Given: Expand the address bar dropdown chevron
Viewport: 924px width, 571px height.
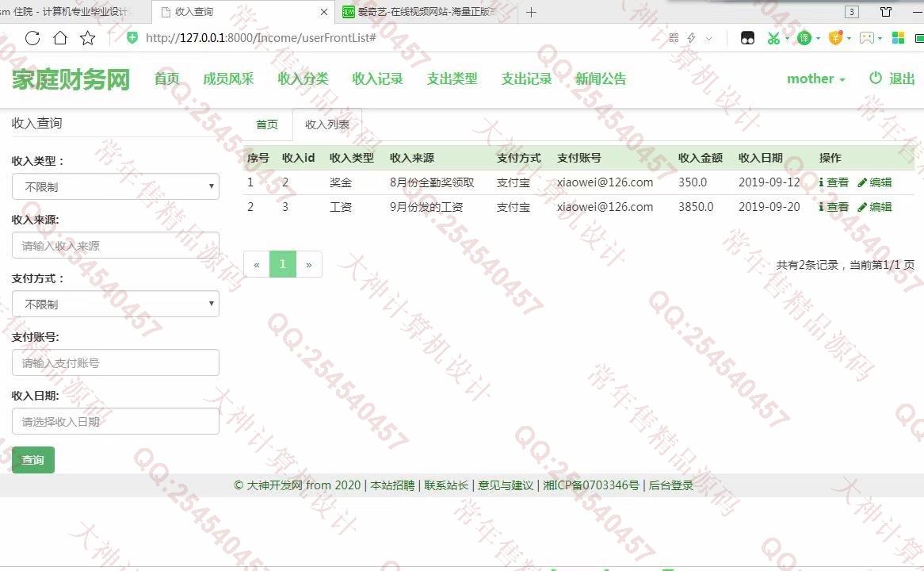Looking at the screenshot, I should pyautogui.click(x=709, y=38).
